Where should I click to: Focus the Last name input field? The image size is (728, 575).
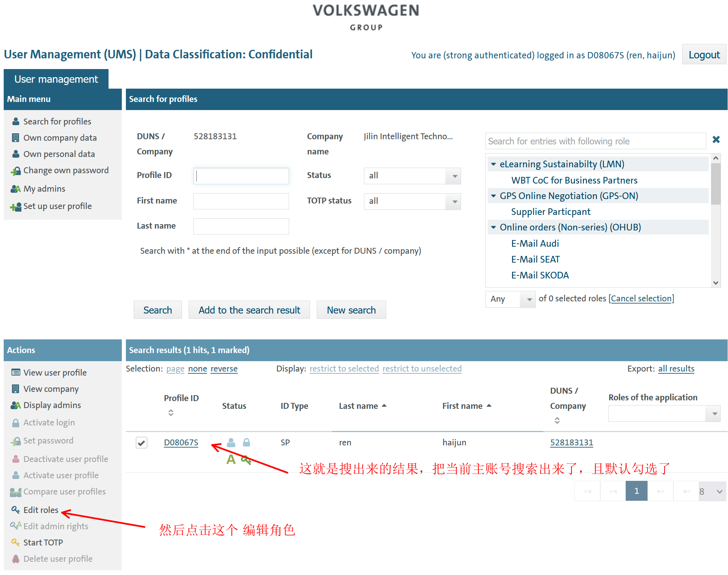(241, 226)
